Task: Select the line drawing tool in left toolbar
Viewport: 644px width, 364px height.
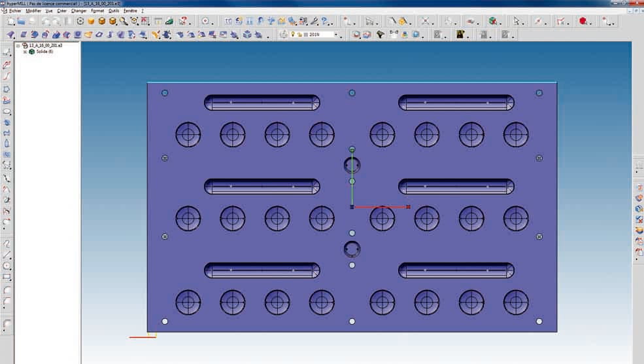Action: [x=7, y=255]
